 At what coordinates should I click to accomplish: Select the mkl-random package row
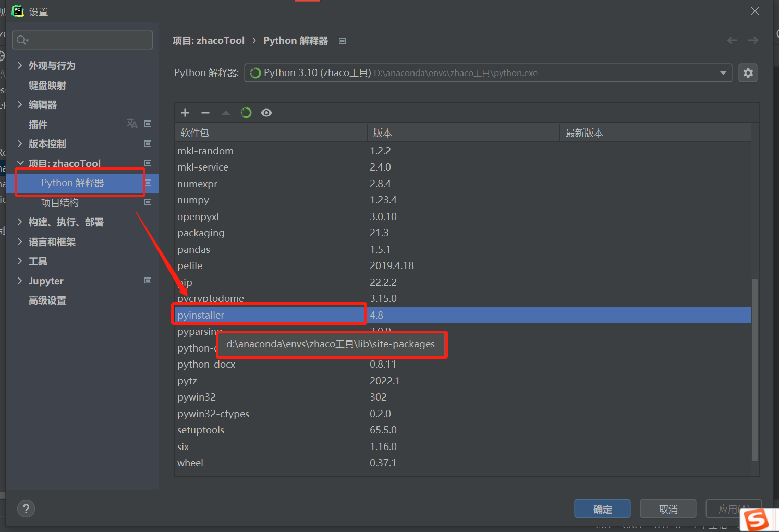pyautogui.click(x=463, y=151)
